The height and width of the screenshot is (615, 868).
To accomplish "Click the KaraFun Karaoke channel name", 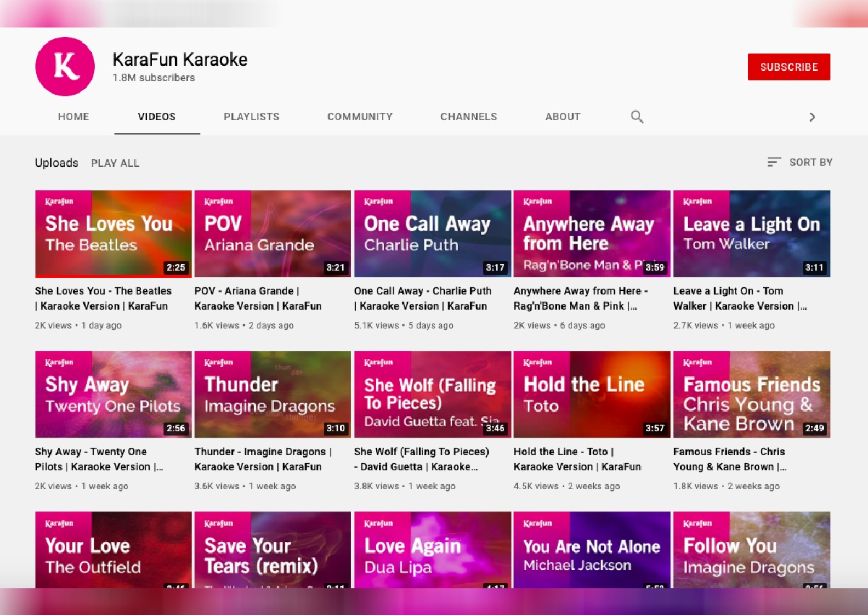I will (180, 59).
